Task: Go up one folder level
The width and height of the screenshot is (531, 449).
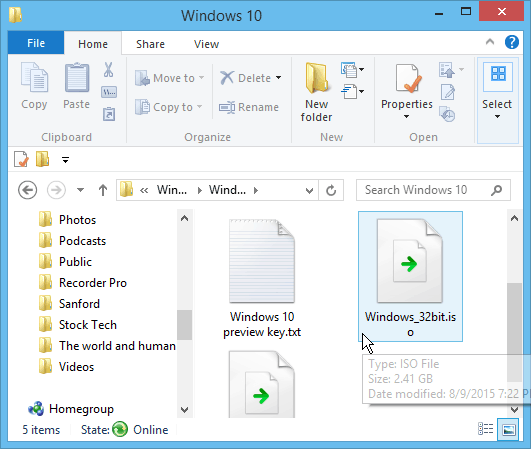Action: [103, 190]
